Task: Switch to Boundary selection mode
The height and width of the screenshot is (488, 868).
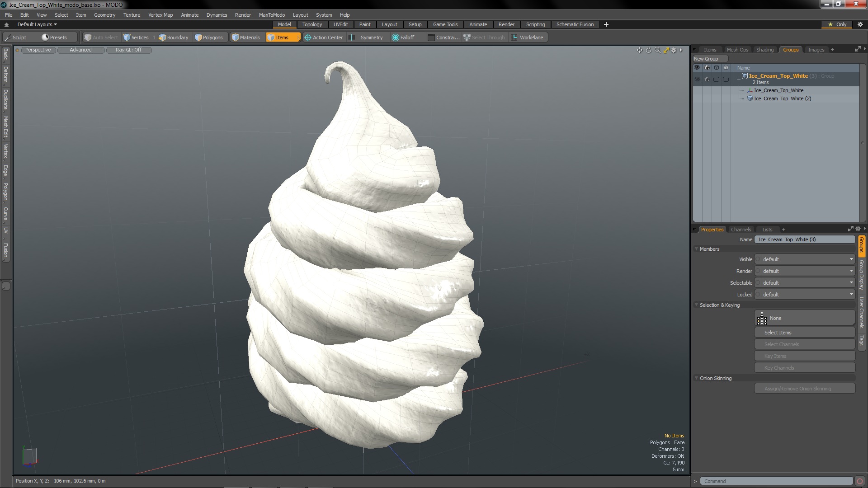Action: (174, 38)
